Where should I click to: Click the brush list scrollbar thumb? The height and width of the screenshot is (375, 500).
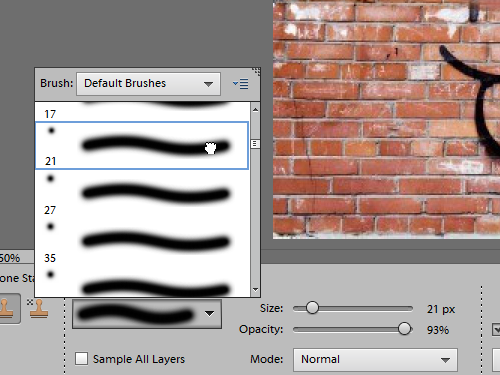(255, 144)
